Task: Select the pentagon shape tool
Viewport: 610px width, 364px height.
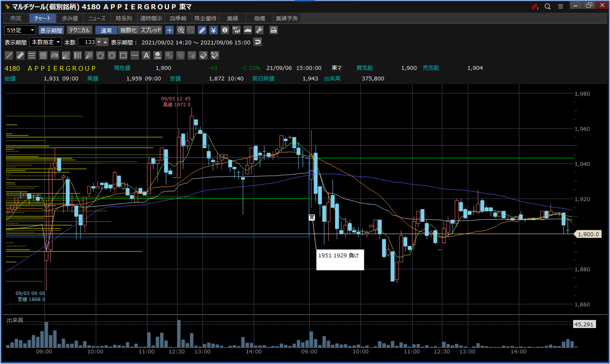Action: tap(100, 55)
